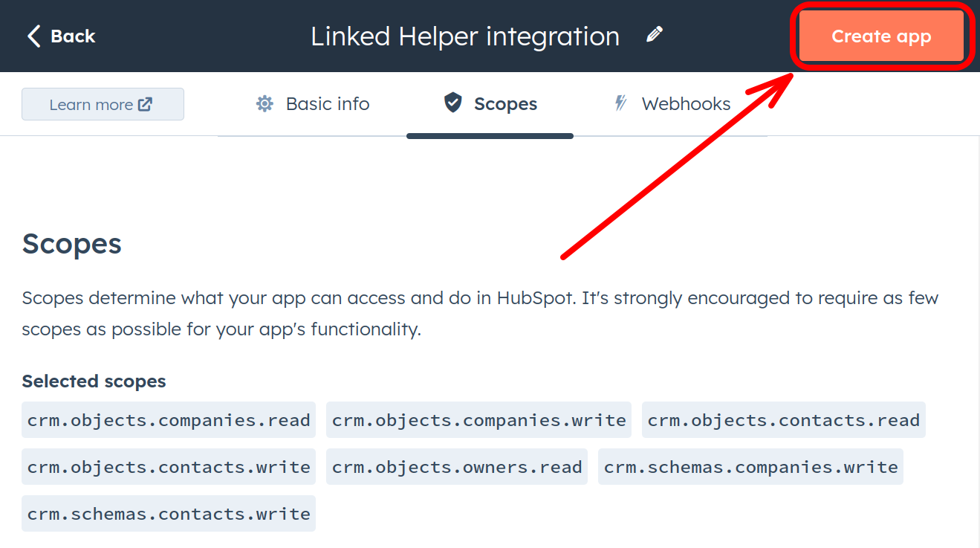Open the Basic info tab

coord(312,104)
